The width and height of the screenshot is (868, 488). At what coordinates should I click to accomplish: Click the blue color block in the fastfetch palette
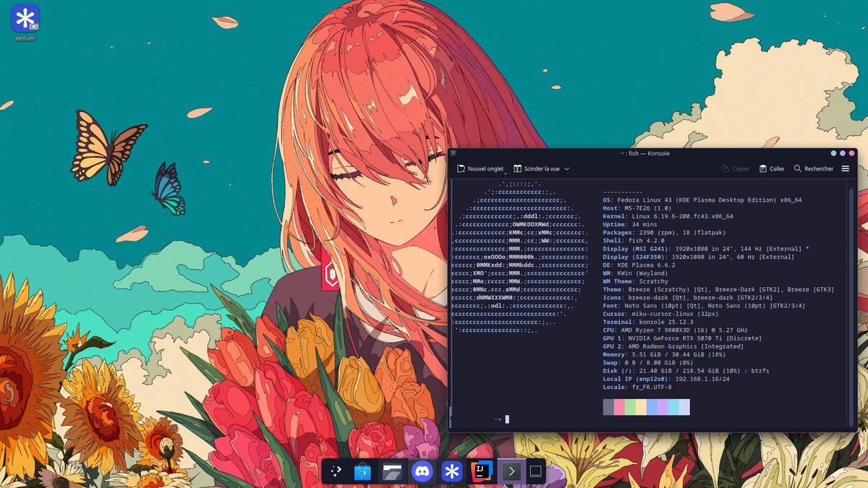click(x=652, y=407)
